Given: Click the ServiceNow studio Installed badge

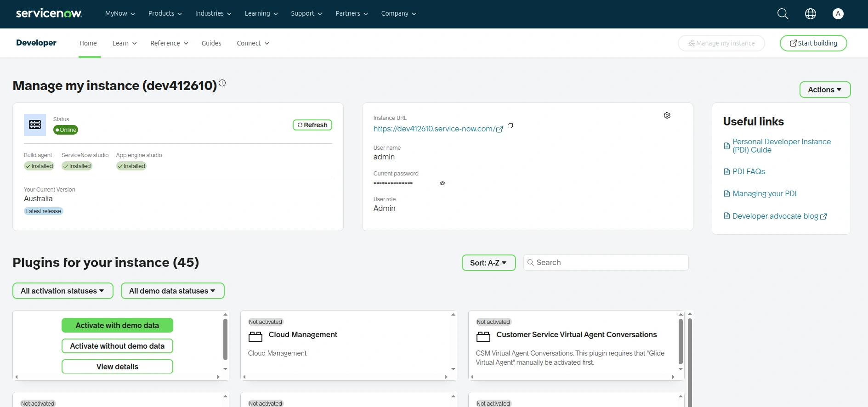Looking at the screenshot, I should tap(77, 166).
